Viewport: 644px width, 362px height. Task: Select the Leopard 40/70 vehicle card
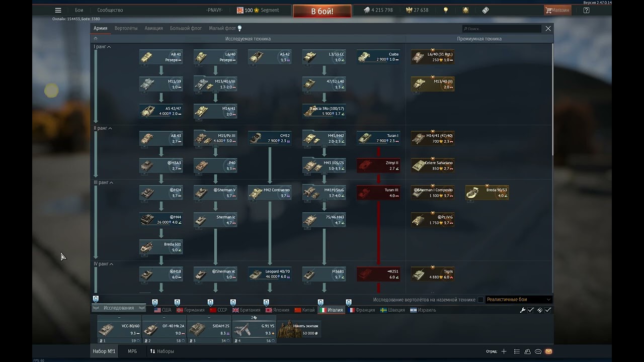(270, 275)
